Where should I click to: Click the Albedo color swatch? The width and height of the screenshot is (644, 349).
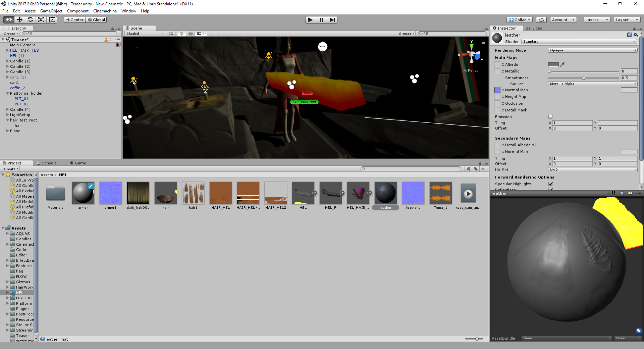(x=553, y=64)
